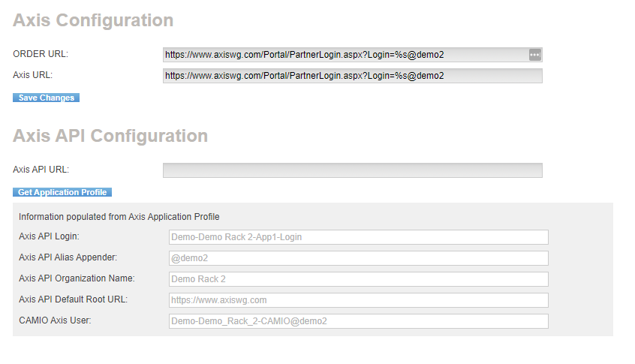Focus the Axis URL input field
The image size is (635, 364).
pyautogui.click(x=352, y=76)
